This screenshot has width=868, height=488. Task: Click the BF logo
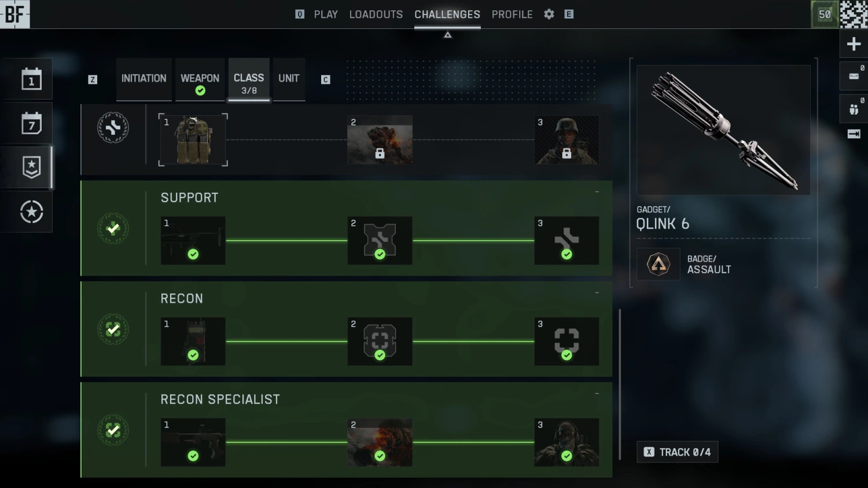(x=14, y=14)
